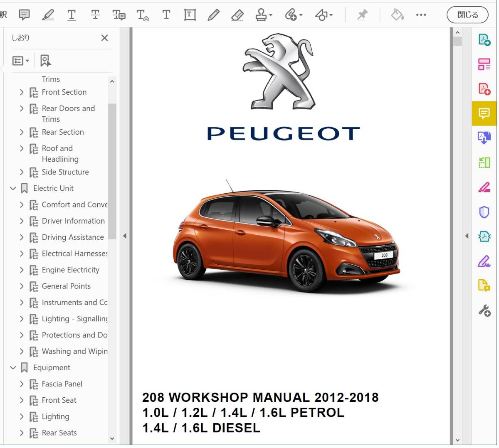Open the color fill picker

point(398,15)
